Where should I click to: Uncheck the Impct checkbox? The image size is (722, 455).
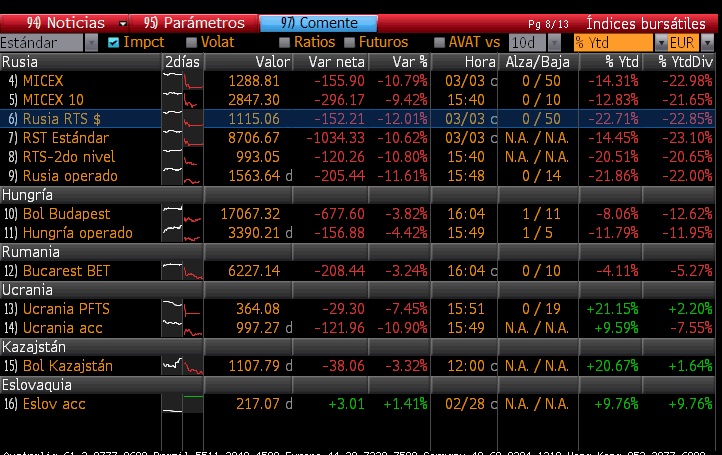[x=113, y=43]
